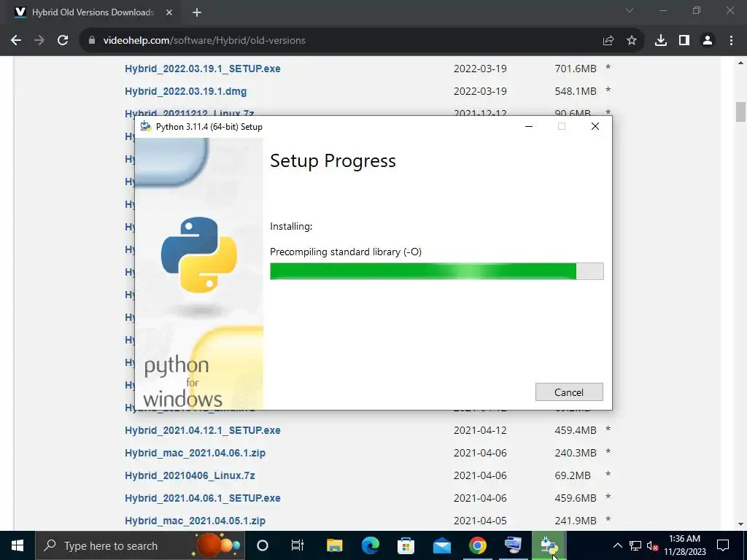Screen dimensions: 747x560
Task: Click the Python installer taskbar icon
Action: click(549, 545)
